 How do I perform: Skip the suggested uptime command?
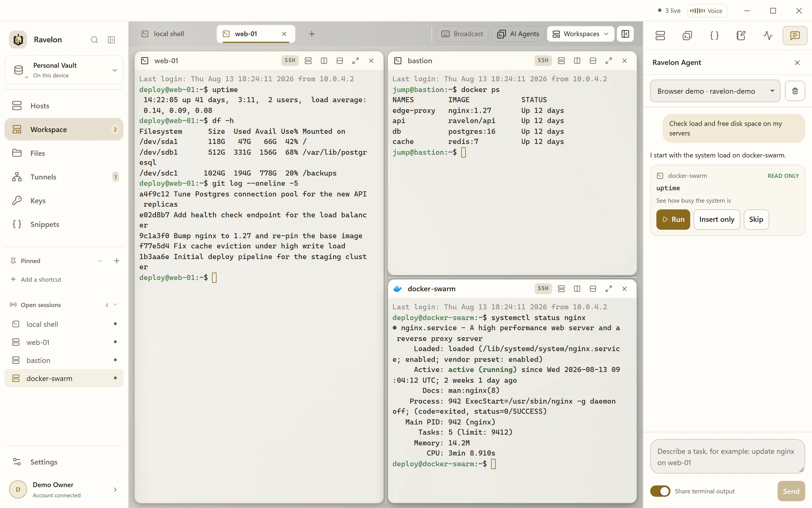point(756,219)
